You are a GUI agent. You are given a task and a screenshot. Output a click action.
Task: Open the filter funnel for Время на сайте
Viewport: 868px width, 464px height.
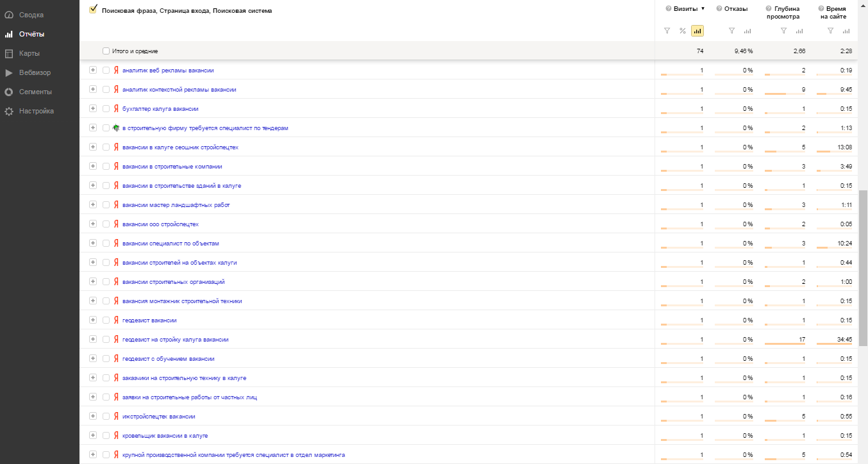830,31
